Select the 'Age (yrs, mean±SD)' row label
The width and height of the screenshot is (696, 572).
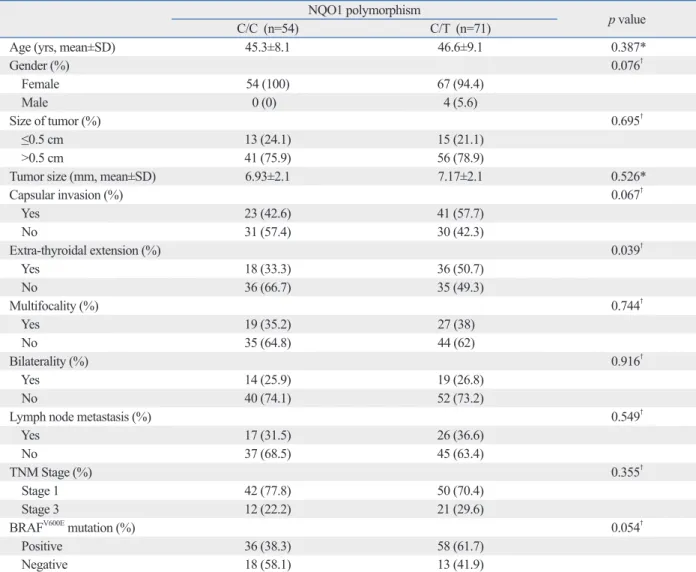pos(62,47)
